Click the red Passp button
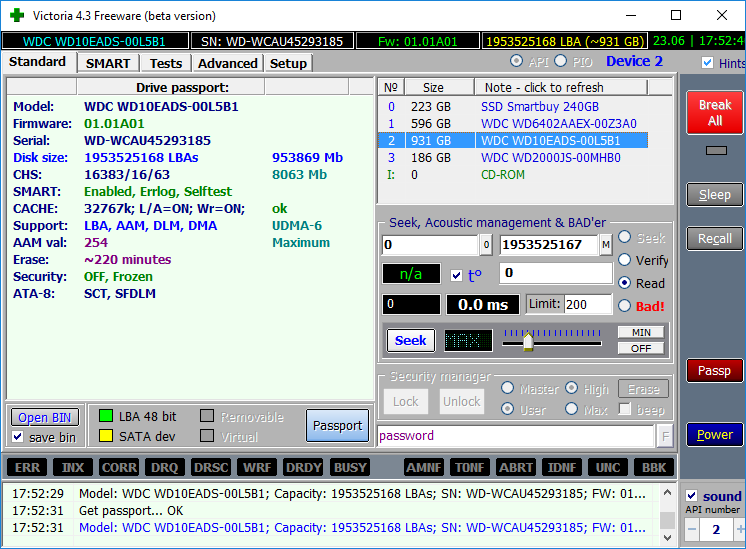This screenshot has height=549, width=746. [x=715, y=371]
